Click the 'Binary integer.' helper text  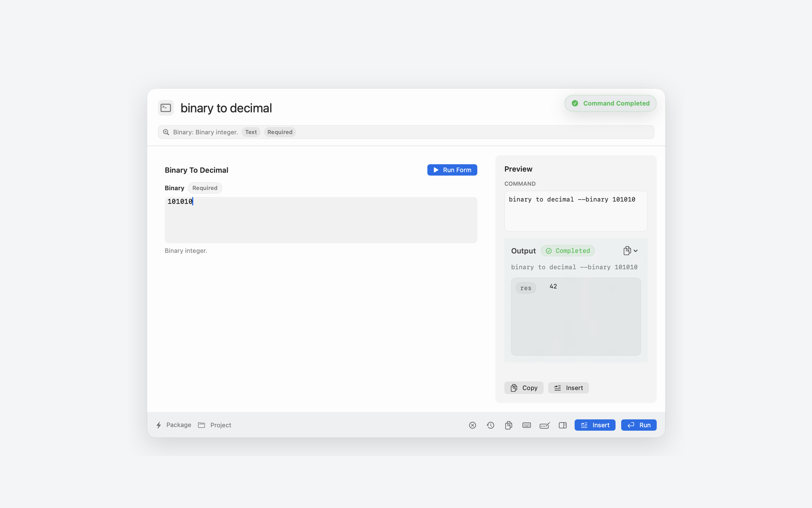(x=186, y=251)
